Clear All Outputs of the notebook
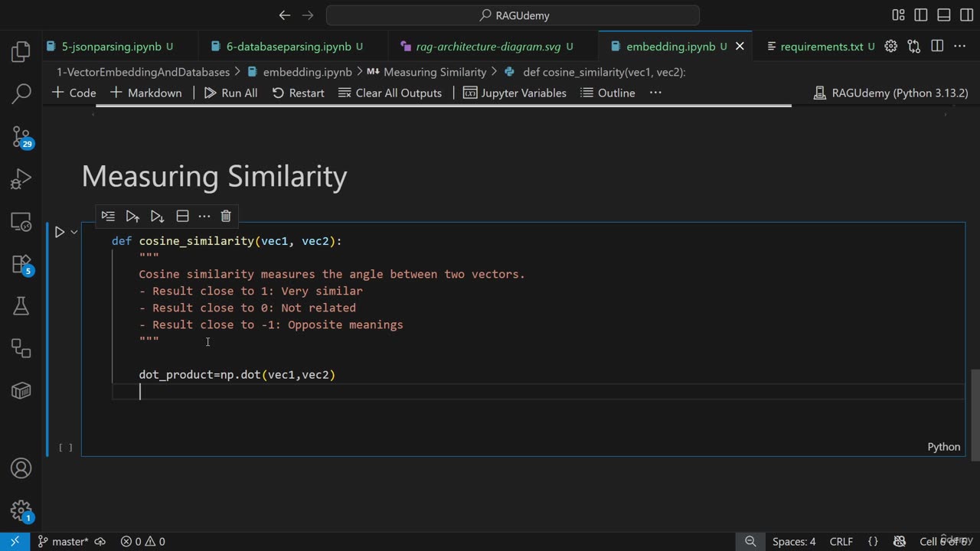Viewport: 980px width, 551px height. 390,93
